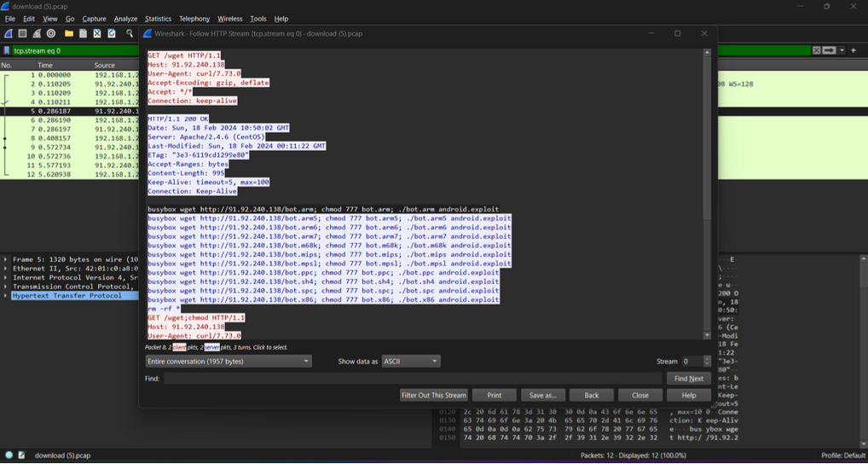The image size is (868, 464).
Task: Select packet row 8 at time 0.408157
Action: (69, 138)
